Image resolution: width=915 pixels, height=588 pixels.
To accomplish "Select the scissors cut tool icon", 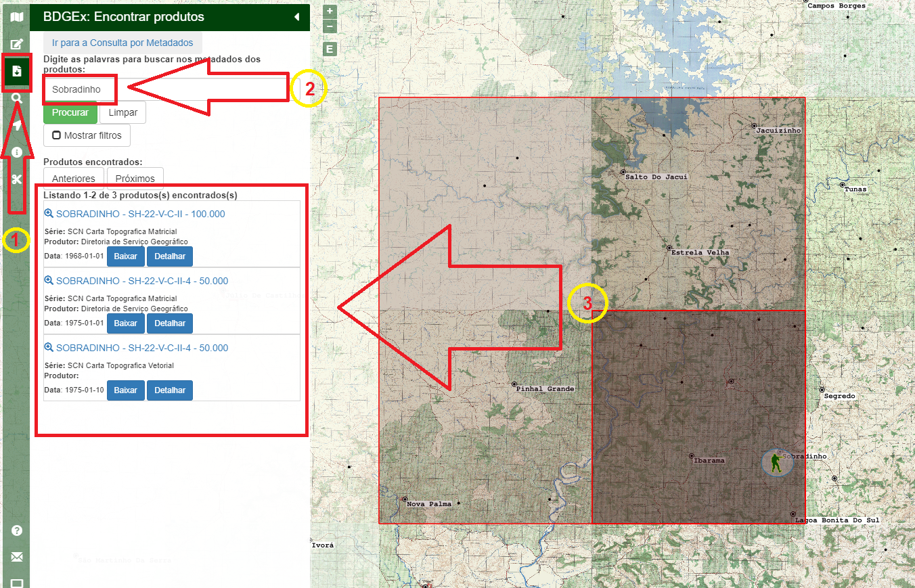I will (17, 179).
